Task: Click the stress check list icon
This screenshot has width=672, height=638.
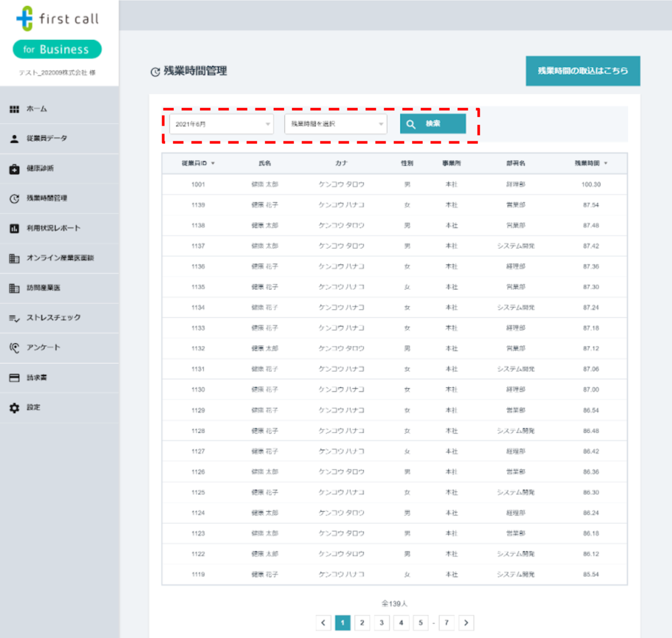Action: 14,318
